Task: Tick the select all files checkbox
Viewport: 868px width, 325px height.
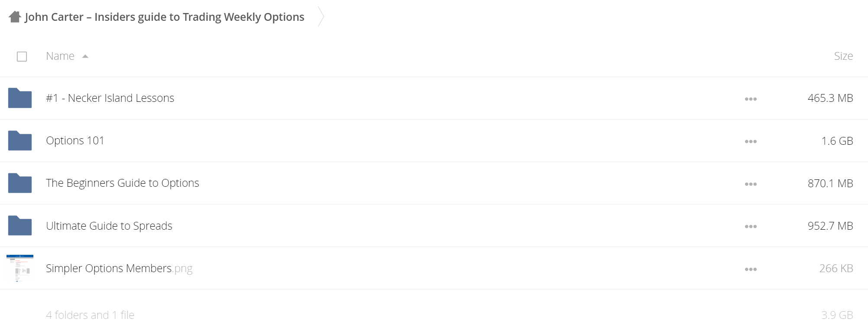Action: [22, 56]
